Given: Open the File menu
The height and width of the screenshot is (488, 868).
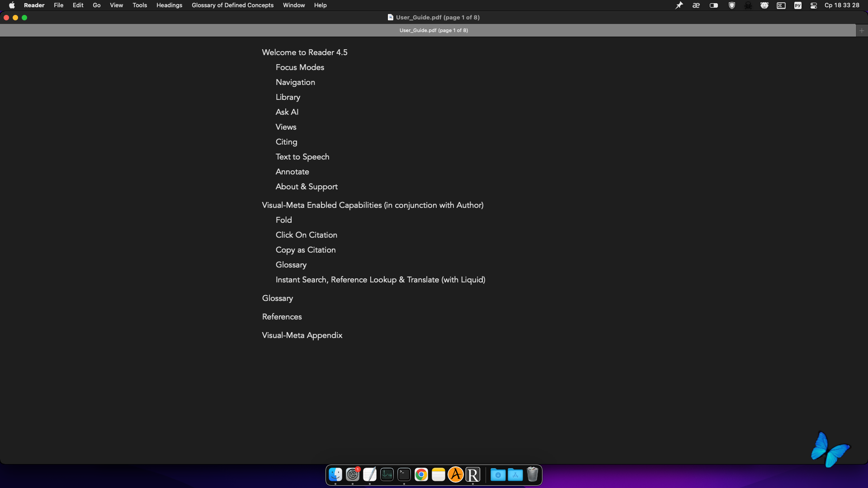Looking at the screenshot, I should tap(59, 5).
